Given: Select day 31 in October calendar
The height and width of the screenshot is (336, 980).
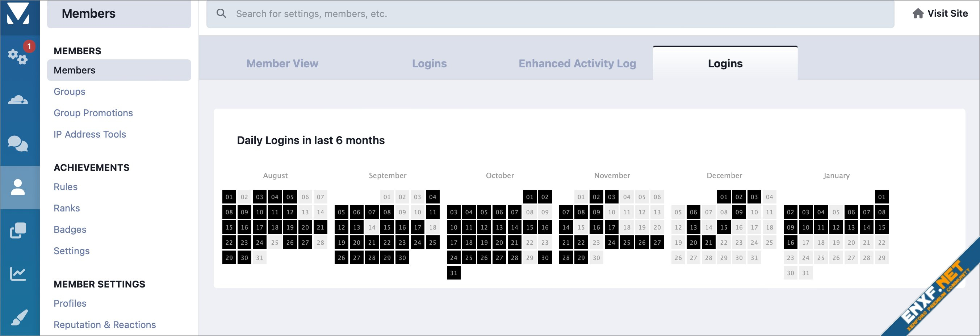Looking at the screenshot, I should click(x=453, y=273).
